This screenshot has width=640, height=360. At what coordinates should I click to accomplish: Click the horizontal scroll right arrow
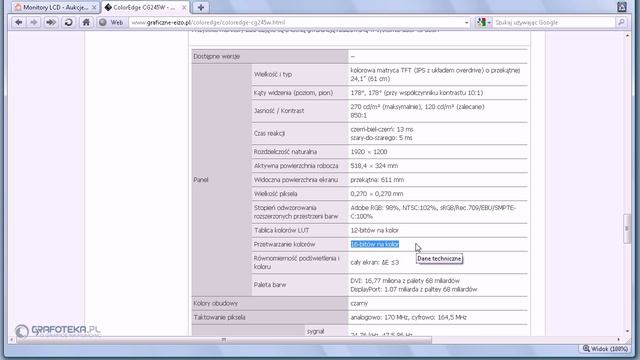click(x=619, y=340)
